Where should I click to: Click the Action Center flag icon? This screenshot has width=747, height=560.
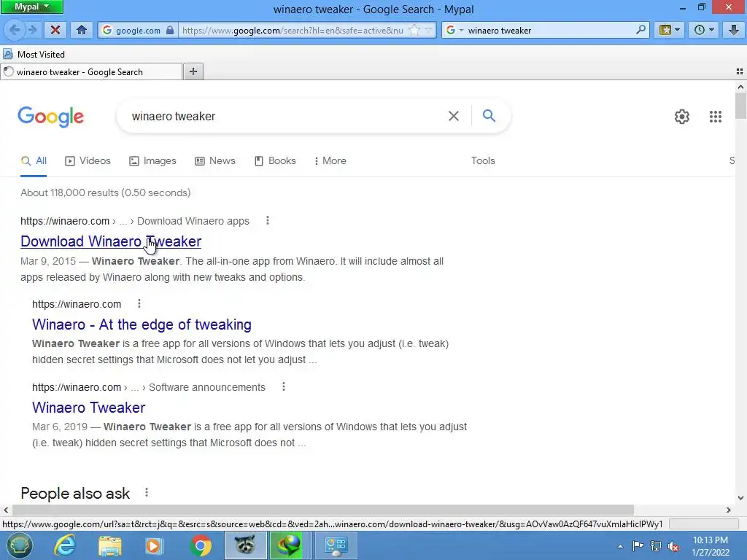tap(638, 546)
